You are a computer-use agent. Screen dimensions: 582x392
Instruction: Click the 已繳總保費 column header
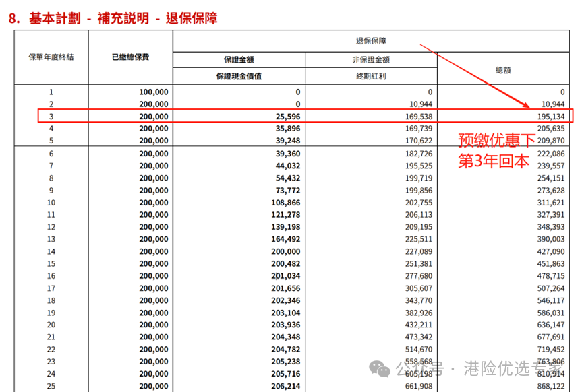(130, 57)
